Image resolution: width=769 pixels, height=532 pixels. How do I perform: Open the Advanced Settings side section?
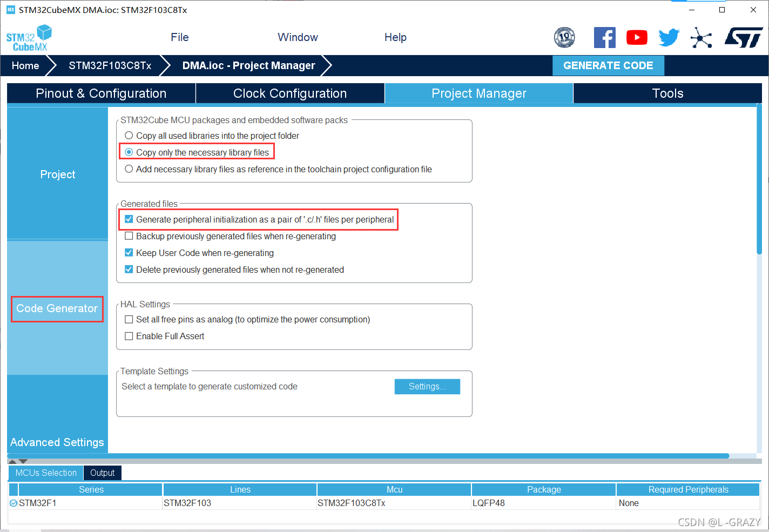pos(58,442)
